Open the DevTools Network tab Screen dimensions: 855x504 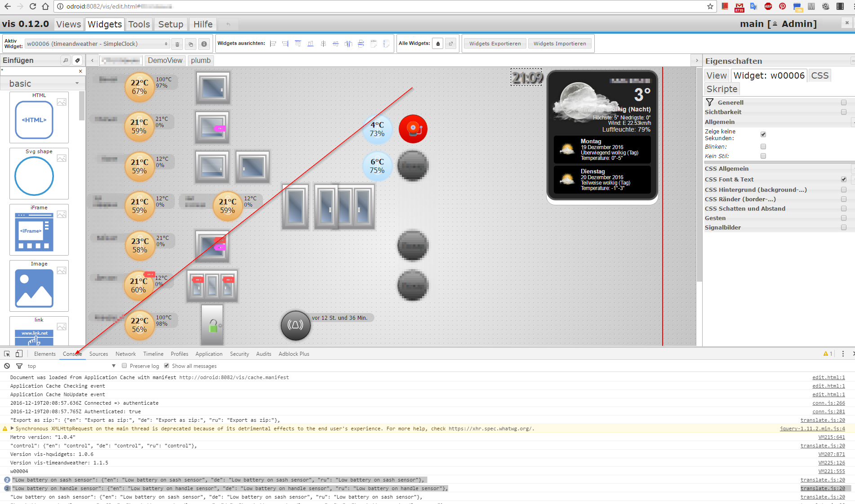(x=125, y=354)
